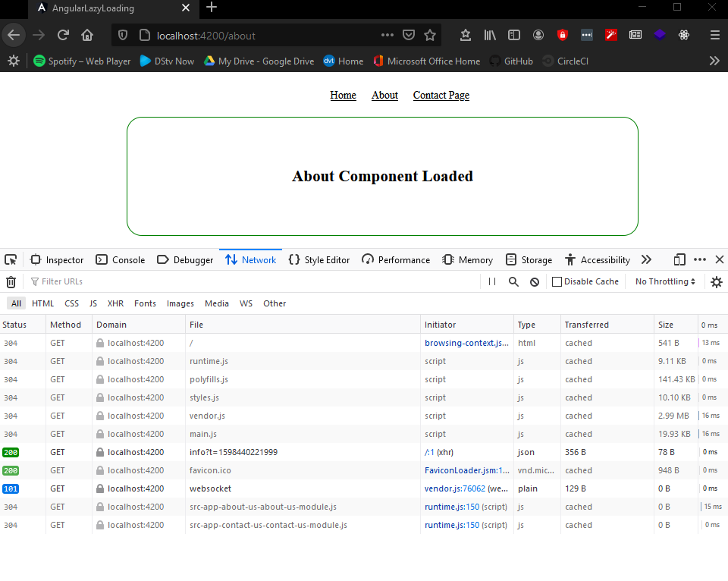Open the Firefox hamburger menu
Image resolution: width=728 pixels, height=581 pixels.
pos(714,35)
